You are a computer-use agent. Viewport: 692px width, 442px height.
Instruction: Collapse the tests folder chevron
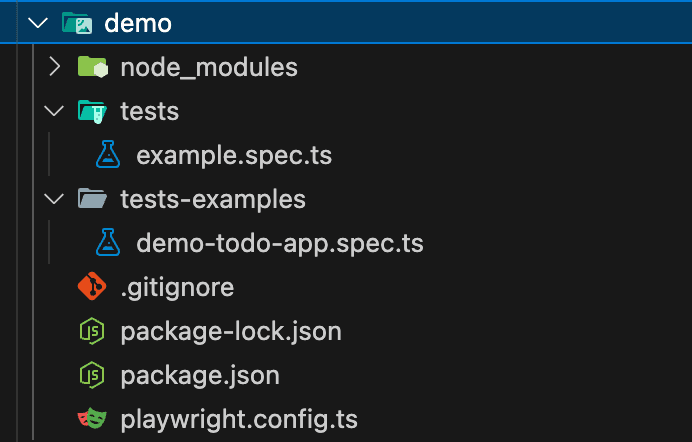coord(55,111)
